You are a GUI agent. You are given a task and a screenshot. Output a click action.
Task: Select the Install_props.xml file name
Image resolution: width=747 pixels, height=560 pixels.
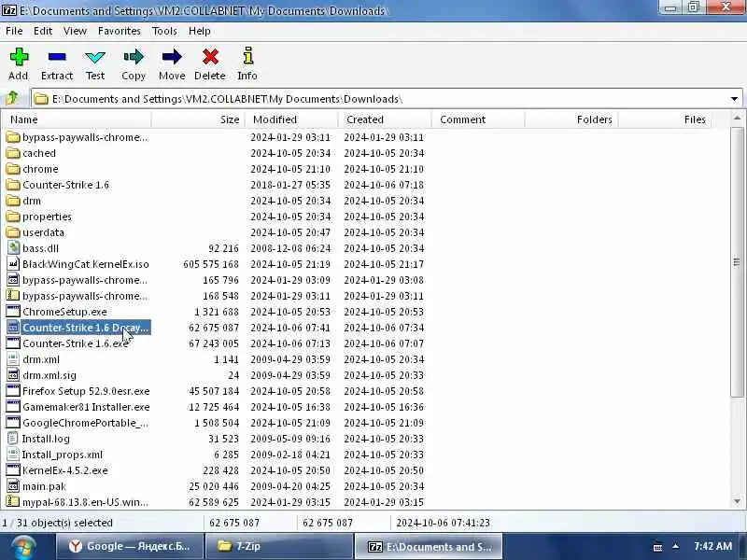click(62, 455)
